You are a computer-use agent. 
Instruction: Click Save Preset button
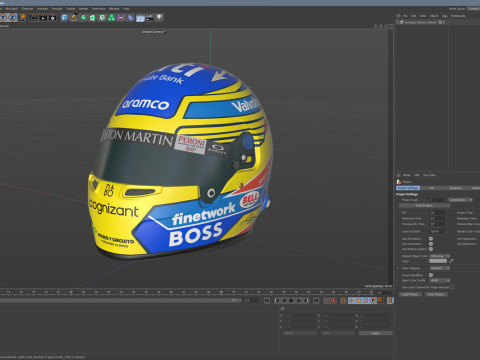(x=436, y=294)
